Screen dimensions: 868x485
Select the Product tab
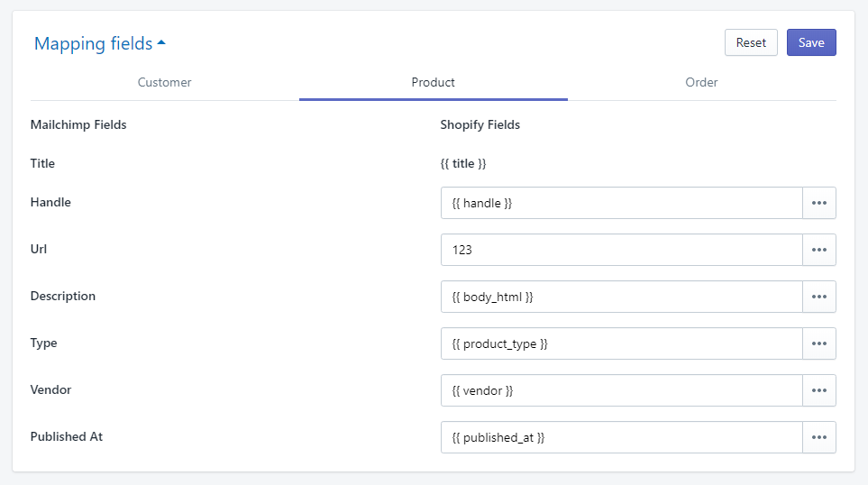click(433, 82)
